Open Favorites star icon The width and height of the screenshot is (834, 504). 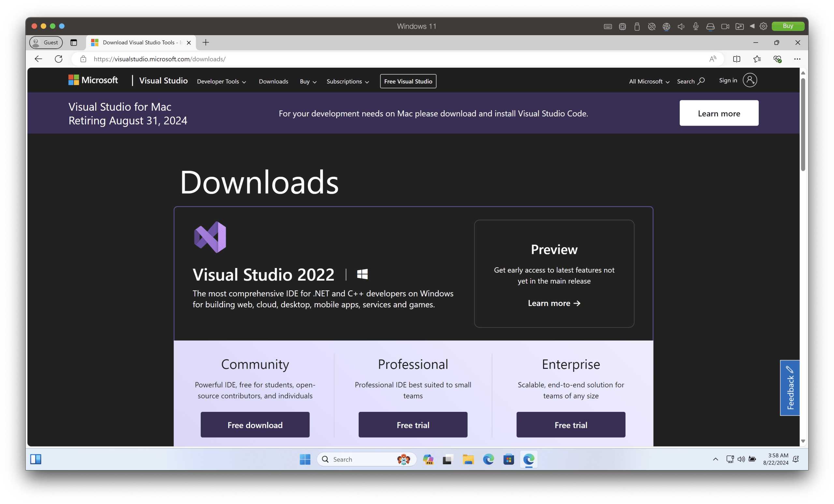click(x=757, y=59)
